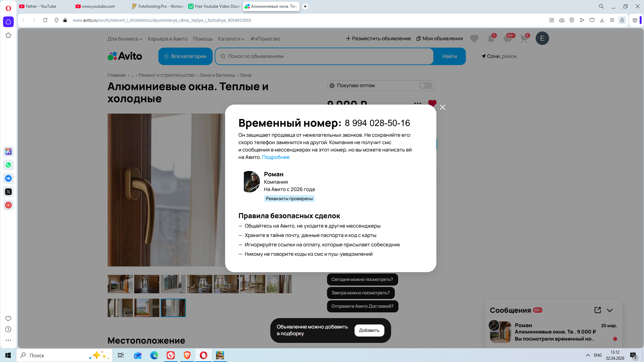The height and width of the screenshot is (362, 644).
Task: Expand the Каталоги dropdown
Action: coord(231,39)
